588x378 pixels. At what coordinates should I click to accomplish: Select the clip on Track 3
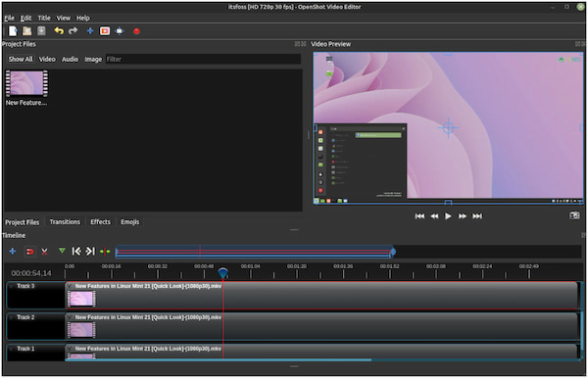click(321, 296)
